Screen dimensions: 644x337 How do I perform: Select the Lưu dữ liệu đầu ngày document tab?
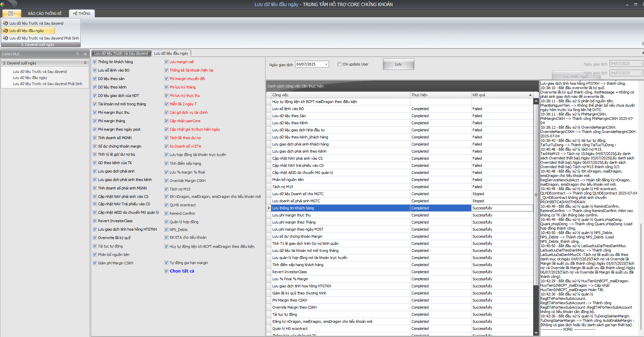171,53
